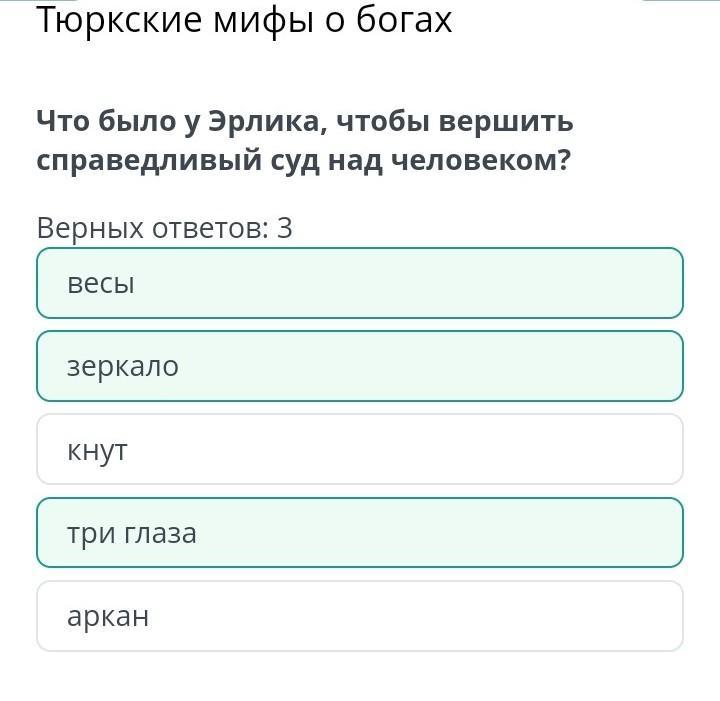720x701 pixels.
Task: Click the 'Тюркские мифы о богах' heading
Action: pos(244,21)
